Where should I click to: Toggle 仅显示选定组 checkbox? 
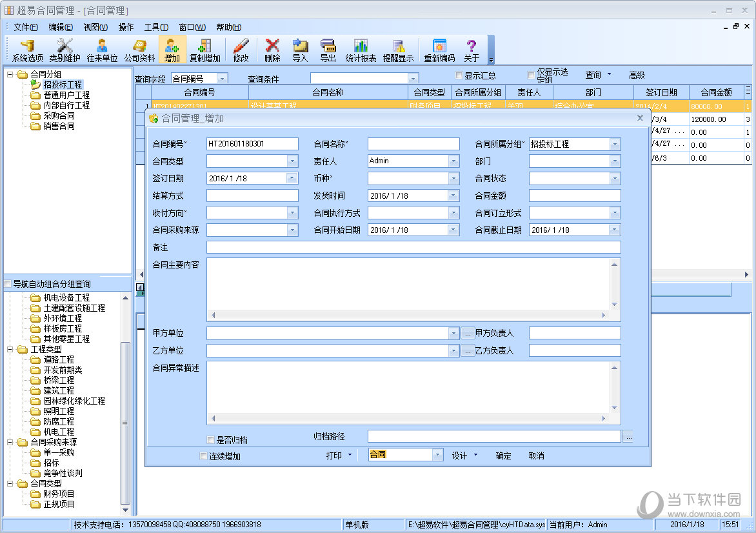pyautogui.click(x=532, y=75)
